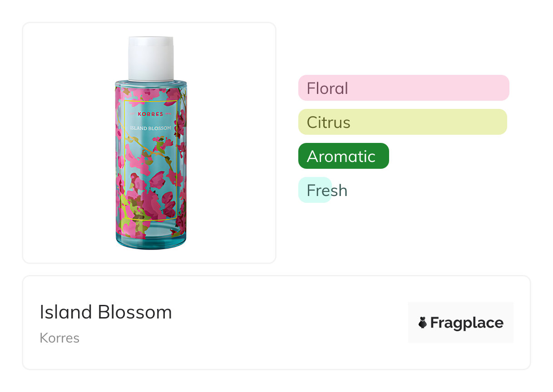Click the blank middle of the fragrance info card
This screenshot has width=553, height=392.
pos(281,323)
